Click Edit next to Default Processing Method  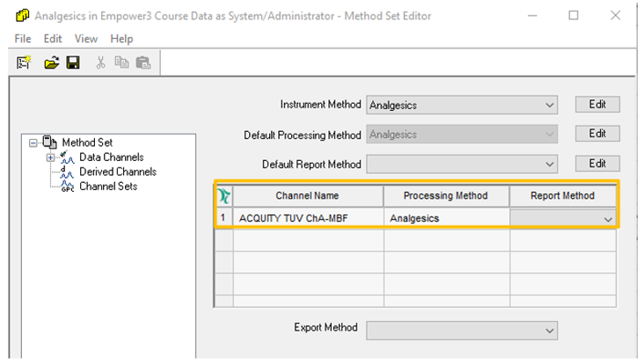point(597,134)
